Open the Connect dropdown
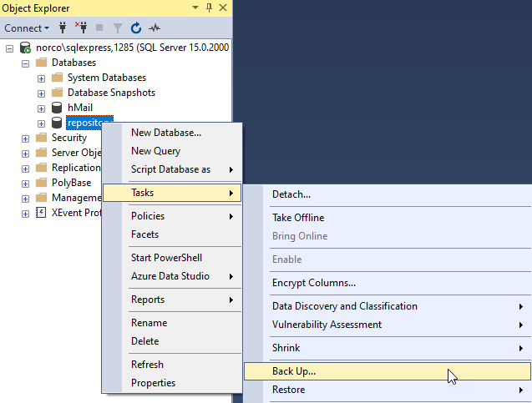Viewport: 532px width, 403px height. (x=27, y=28)
